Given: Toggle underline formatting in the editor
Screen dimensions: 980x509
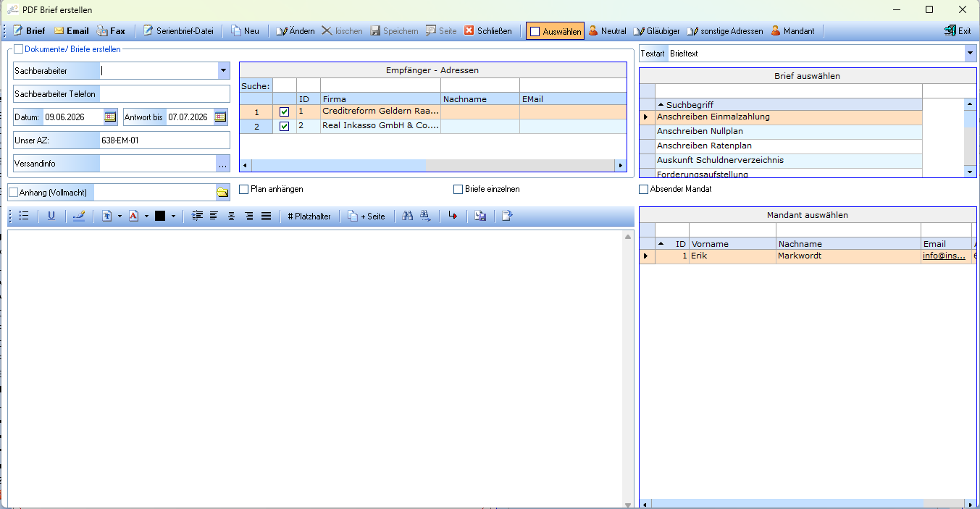Looking at the screenshot, I should click(51, 216).
